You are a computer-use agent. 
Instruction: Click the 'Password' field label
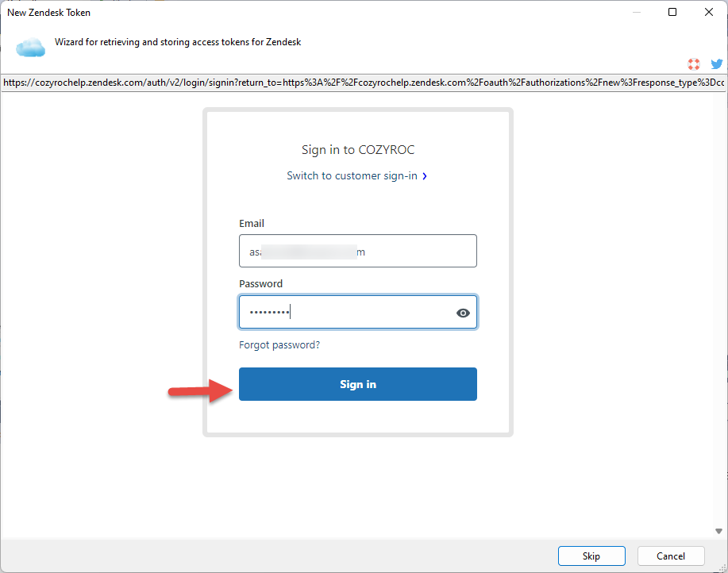pos(261,284)
